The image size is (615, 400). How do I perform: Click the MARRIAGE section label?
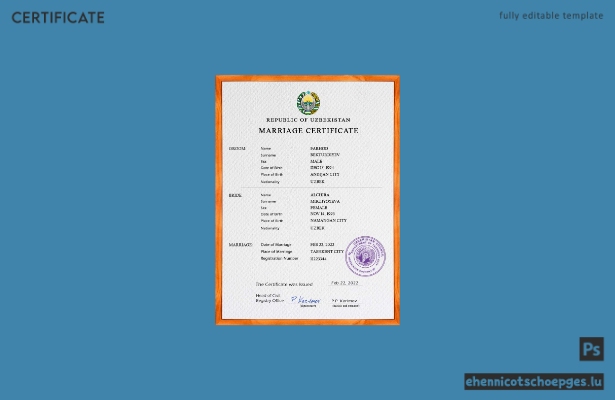(240, 245)
